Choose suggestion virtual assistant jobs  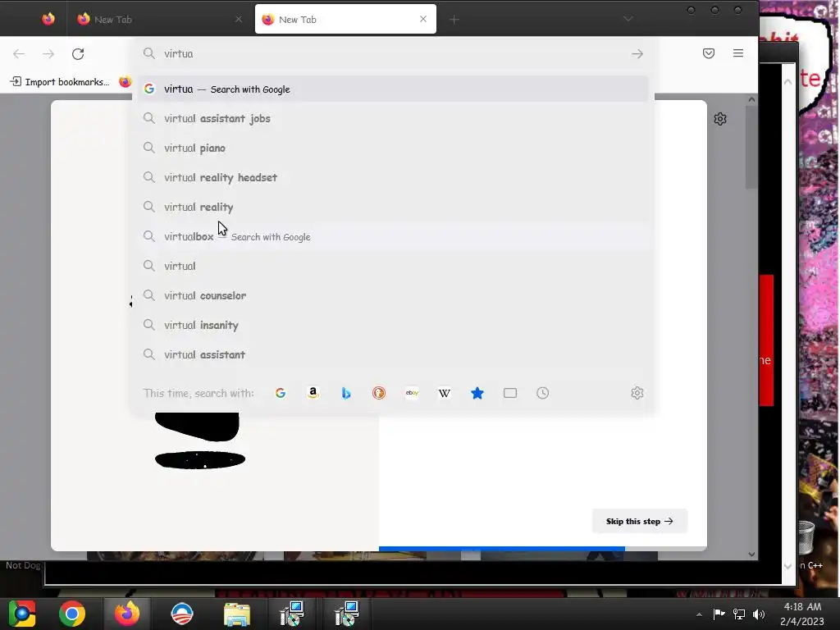(394, 118)
